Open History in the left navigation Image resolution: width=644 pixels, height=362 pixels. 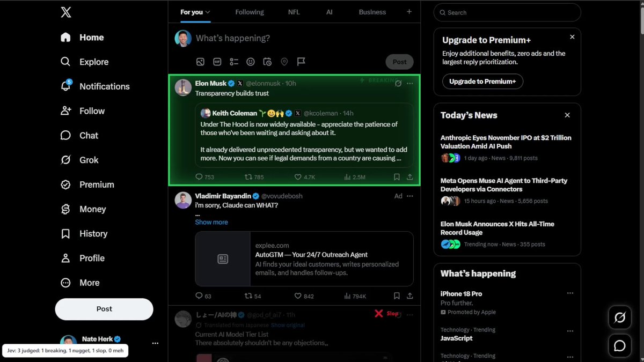[x=84, y=234]
